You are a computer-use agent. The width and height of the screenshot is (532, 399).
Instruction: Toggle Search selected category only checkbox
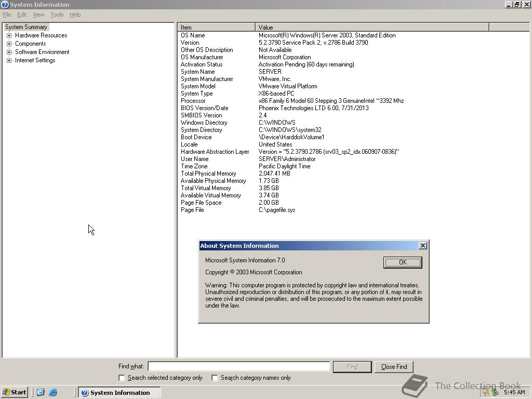pyautogui.click(x=122, y=378)
